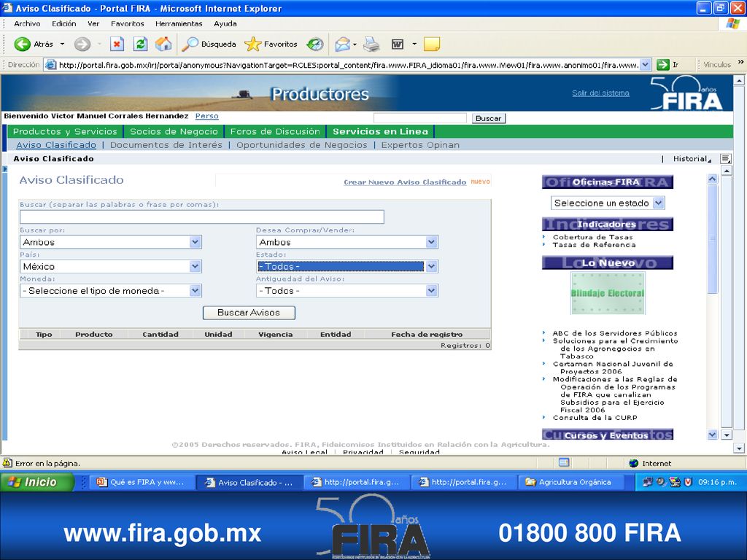Image resolution: width=747 pixels, height=560 pixels.
Task: Expand the Atrás history dropdown arrow
Action: 62,44
